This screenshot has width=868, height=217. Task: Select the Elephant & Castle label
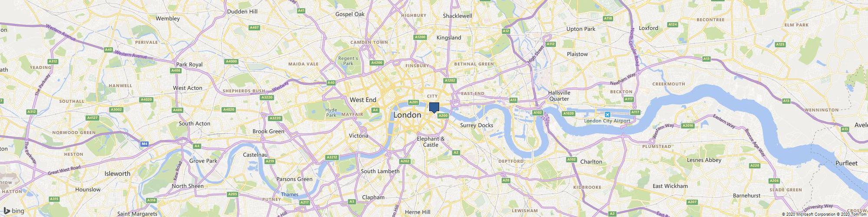431,141
